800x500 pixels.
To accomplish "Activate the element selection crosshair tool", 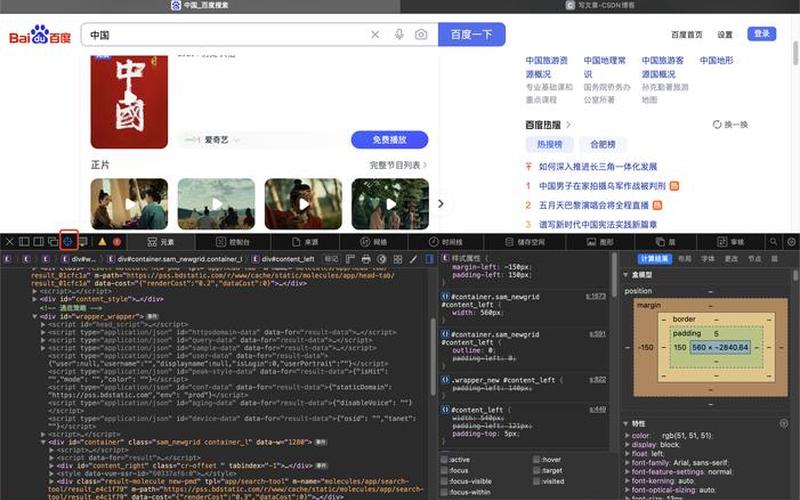I will coord(68,241).
